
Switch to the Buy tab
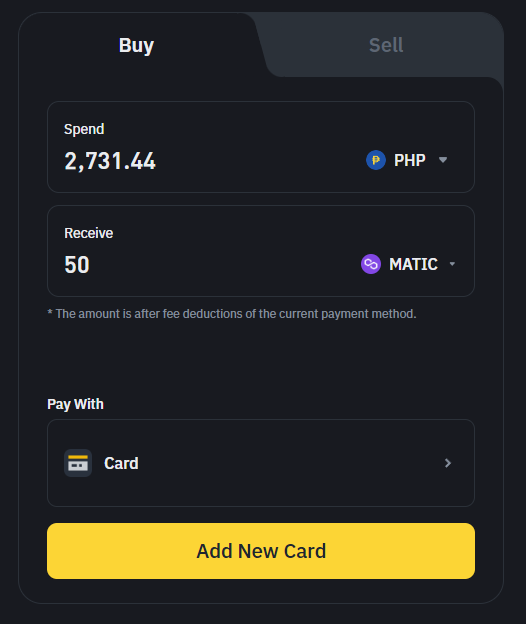[136, 45]
